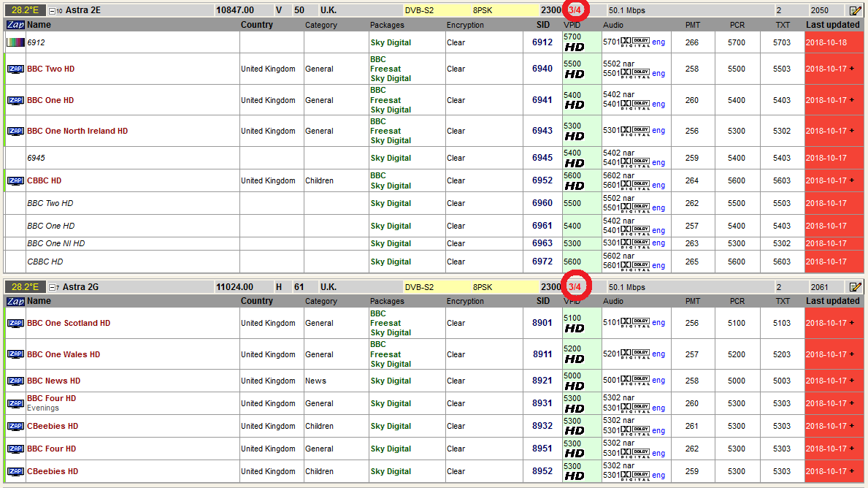868x488 pixels.
Task: Click the italic 6945 channel name
Action: tap(36, 158)
